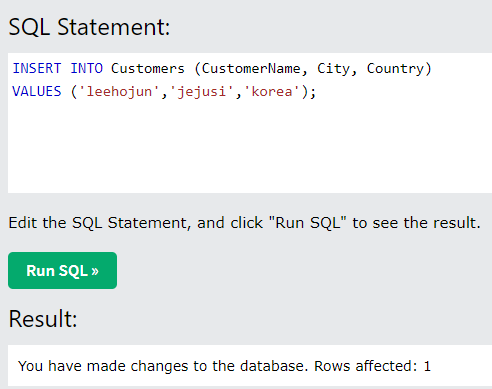Click the City column name in the statement
This screenshot has height=389, width=492.
point(333,69)
